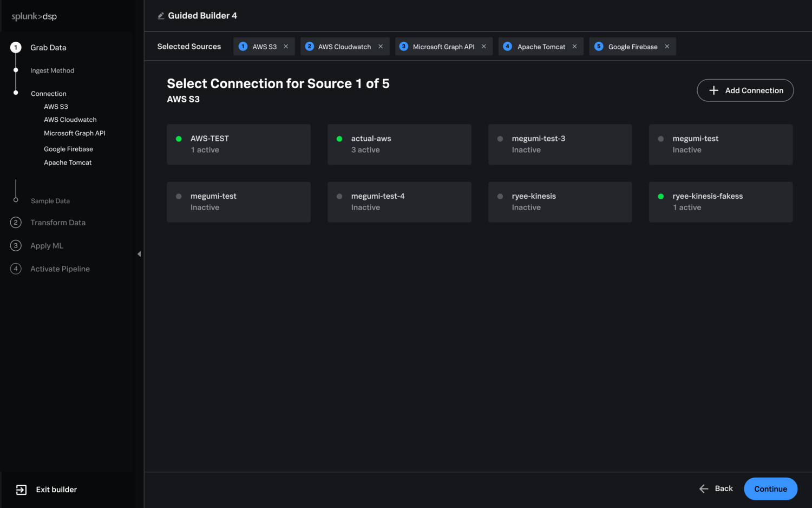Click the '3 active' text on actual-aws
The width and height of the screenshot is (812, 508).
[365, 150]
